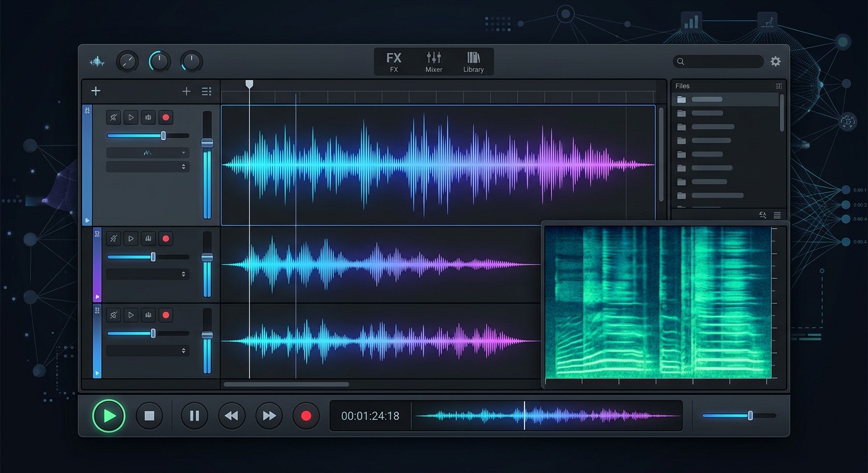Click into the search field at top right

[x=718, y=62]
